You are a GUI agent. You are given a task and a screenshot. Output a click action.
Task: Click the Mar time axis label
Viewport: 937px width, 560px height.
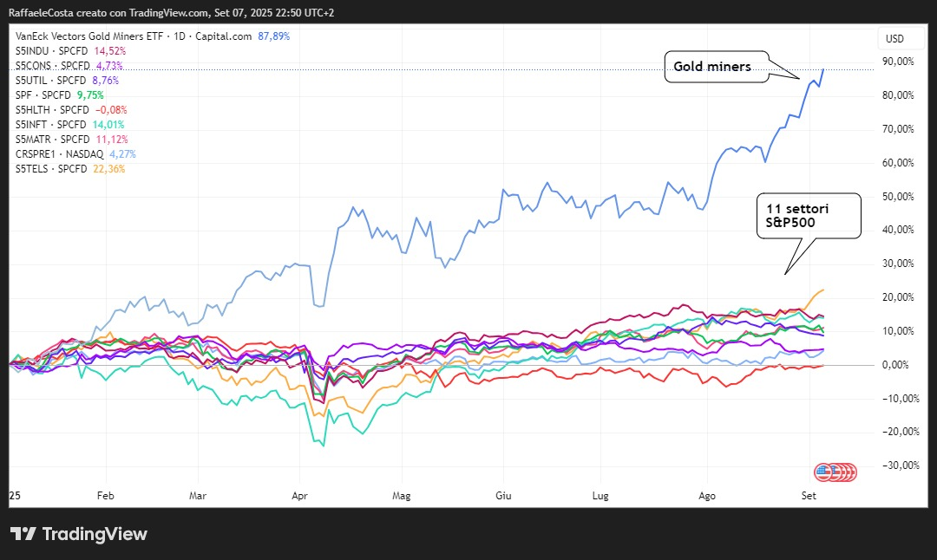197,496
